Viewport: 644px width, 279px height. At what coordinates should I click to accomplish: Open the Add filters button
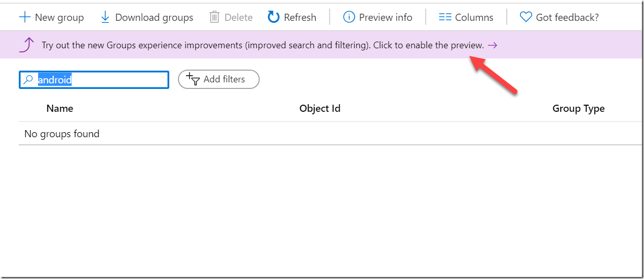coord(219,79)
